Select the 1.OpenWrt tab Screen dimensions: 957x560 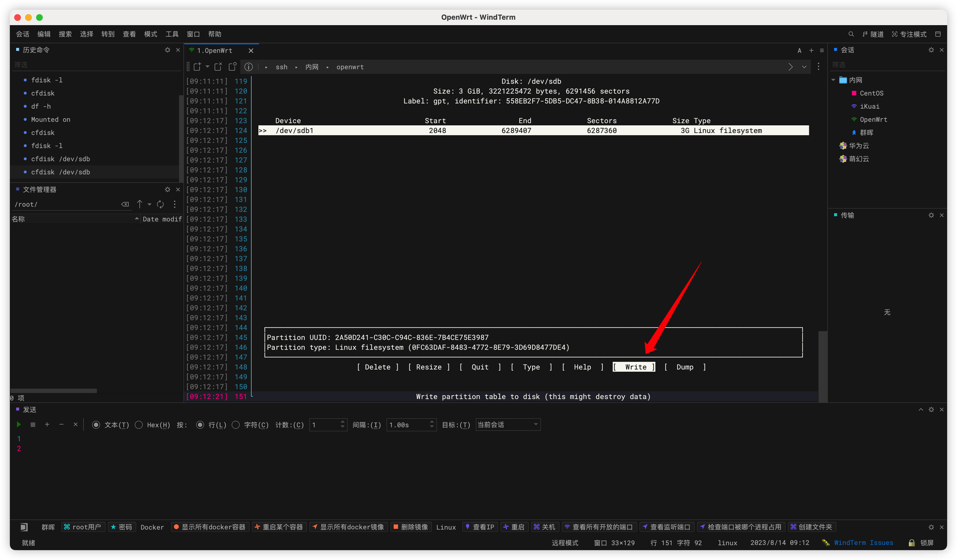(x=215, y=50)
